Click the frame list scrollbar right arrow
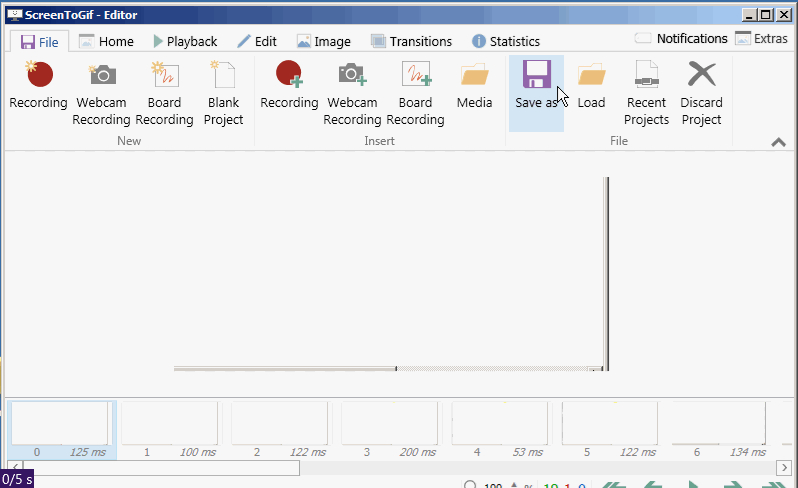 coord(784,467)
